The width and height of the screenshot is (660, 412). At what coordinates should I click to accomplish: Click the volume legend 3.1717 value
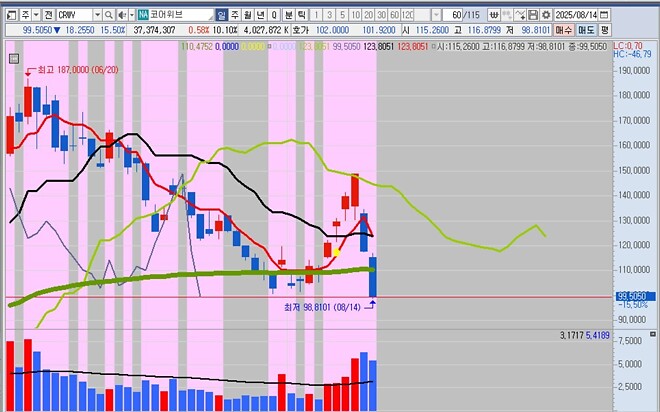(x=572, y=335)
